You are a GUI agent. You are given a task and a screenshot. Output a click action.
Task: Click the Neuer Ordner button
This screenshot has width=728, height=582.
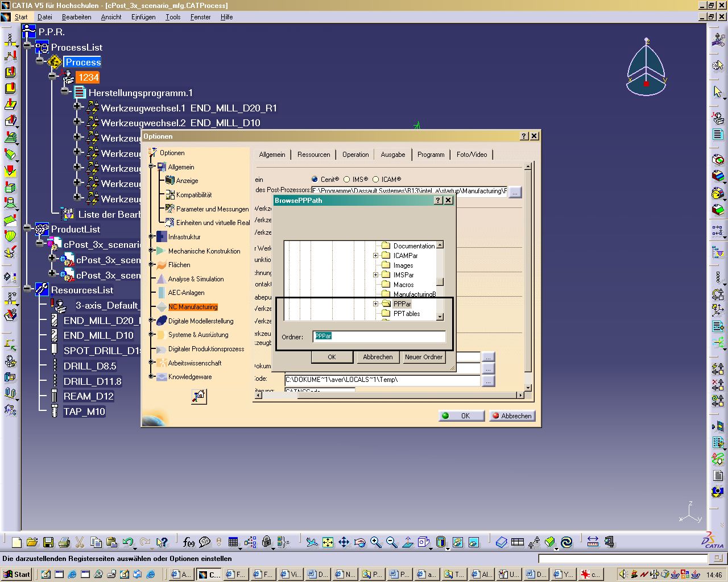423,357
